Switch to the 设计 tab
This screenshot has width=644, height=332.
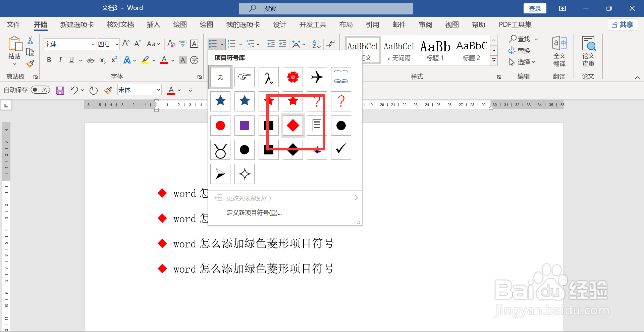click(279, 25)
